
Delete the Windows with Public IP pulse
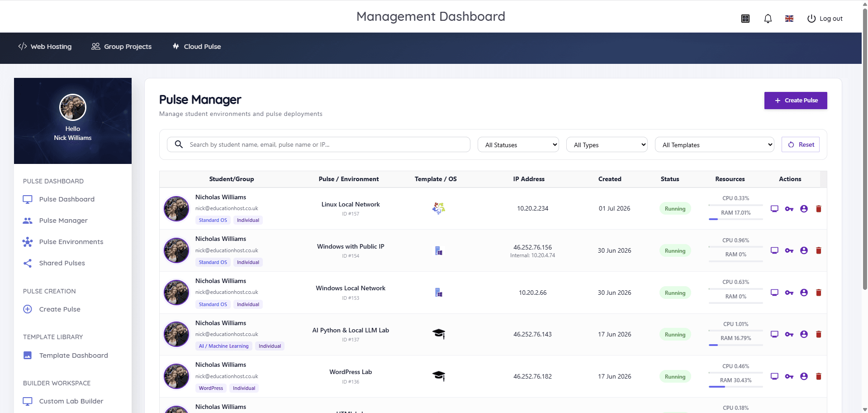(818, 250)
